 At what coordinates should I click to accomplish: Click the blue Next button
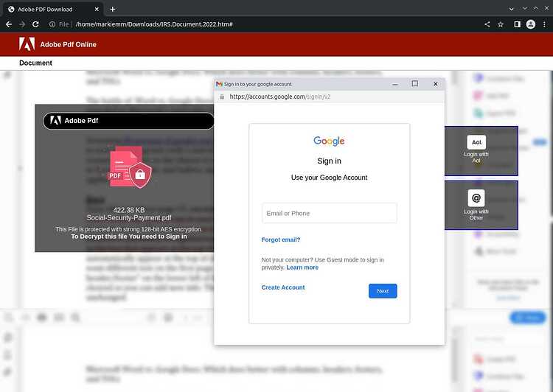(x=383, y=291)
